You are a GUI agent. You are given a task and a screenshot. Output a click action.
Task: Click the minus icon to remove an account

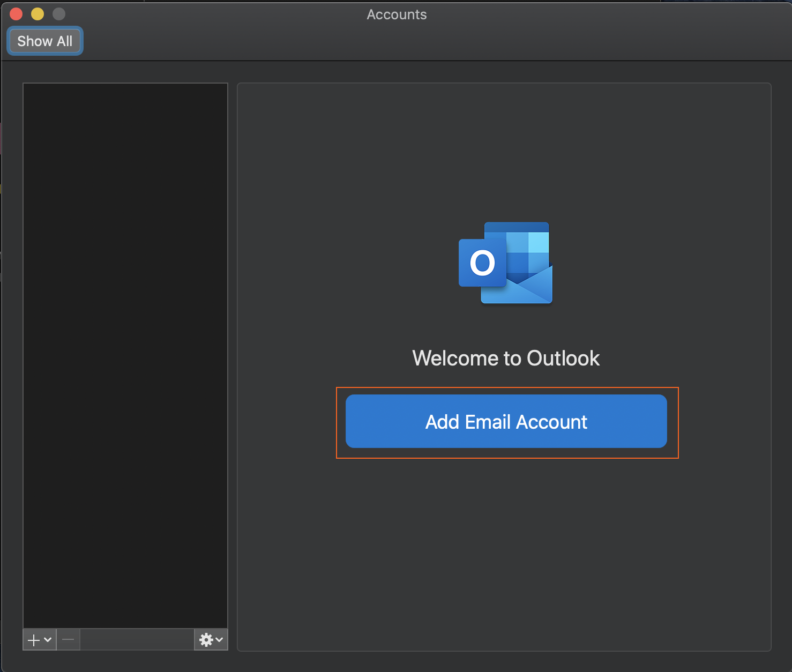click(x=68, y=639)
